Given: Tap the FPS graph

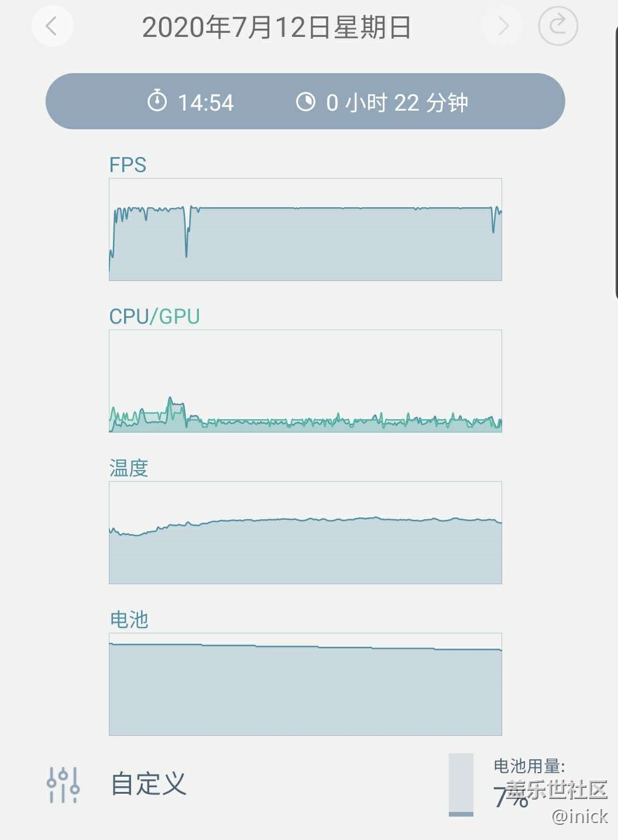Looking at the screenshot, I should (x=305, y=229).
